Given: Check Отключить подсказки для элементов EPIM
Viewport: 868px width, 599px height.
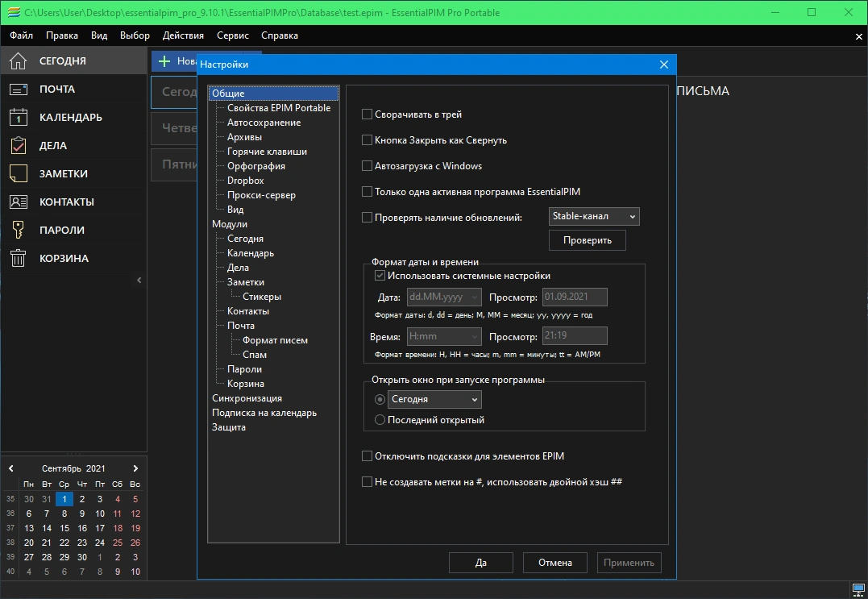Looking at the screenshot, I should 367,456.
